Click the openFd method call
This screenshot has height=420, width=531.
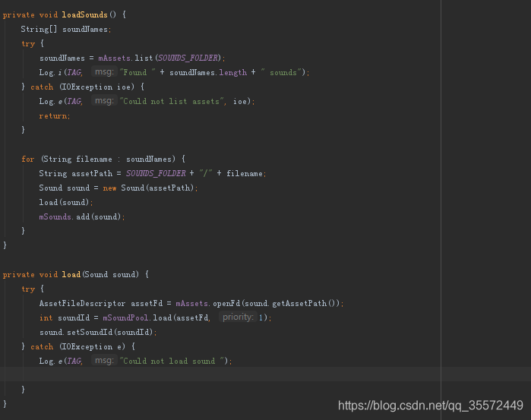coord(226,304)
